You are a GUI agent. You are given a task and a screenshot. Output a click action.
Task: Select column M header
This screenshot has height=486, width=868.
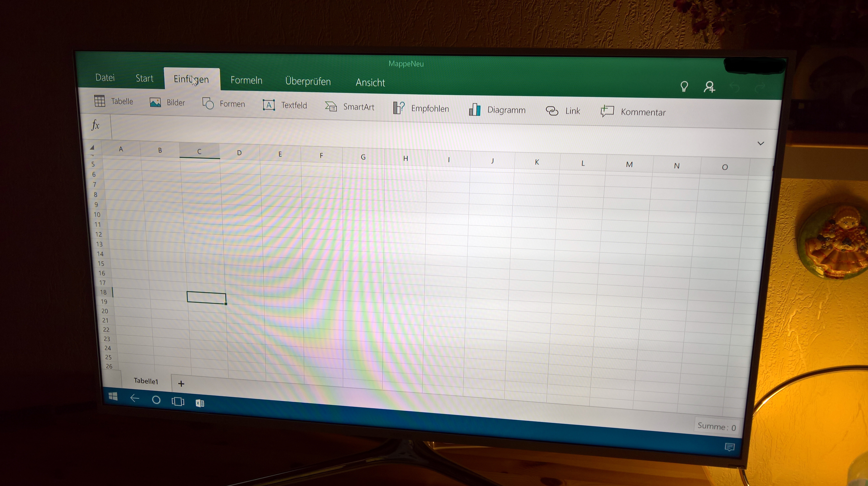pos(629,164)
